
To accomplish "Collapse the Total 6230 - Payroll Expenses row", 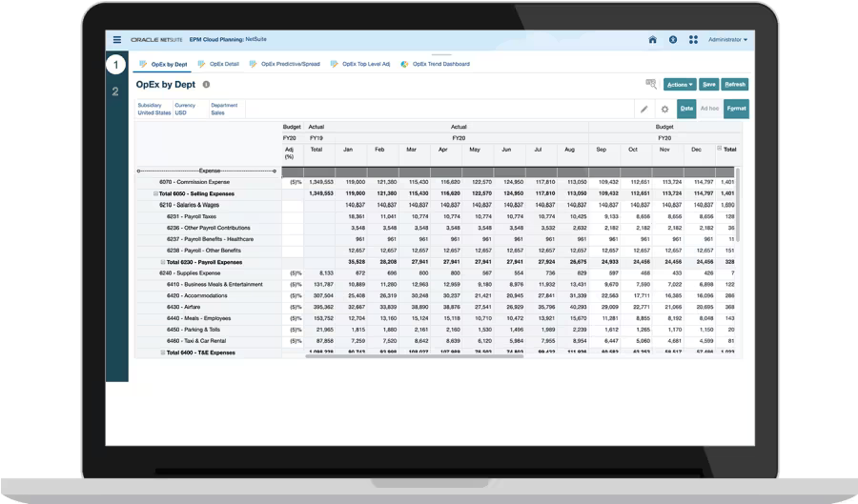I will pos(163,262).
